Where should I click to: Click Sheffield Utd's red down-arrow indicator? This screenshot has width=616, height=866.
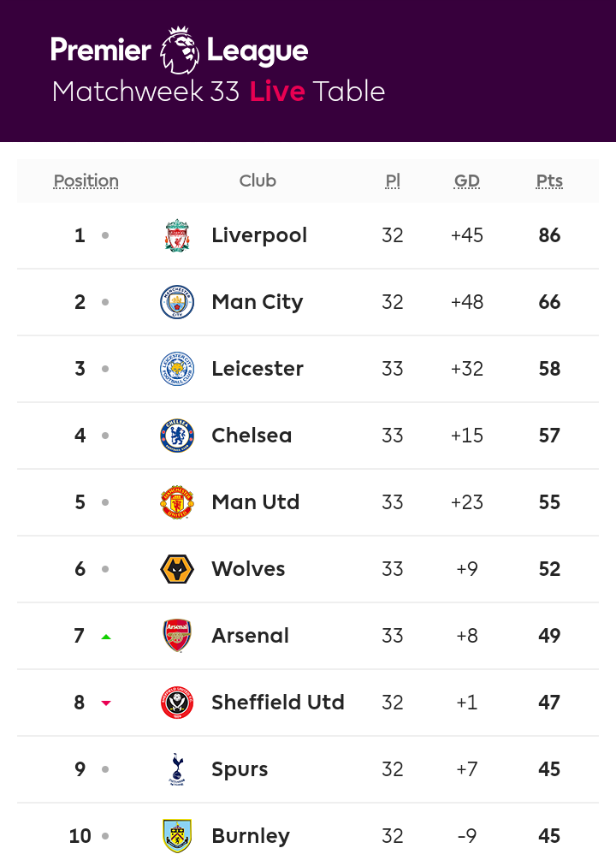point(106,703)
